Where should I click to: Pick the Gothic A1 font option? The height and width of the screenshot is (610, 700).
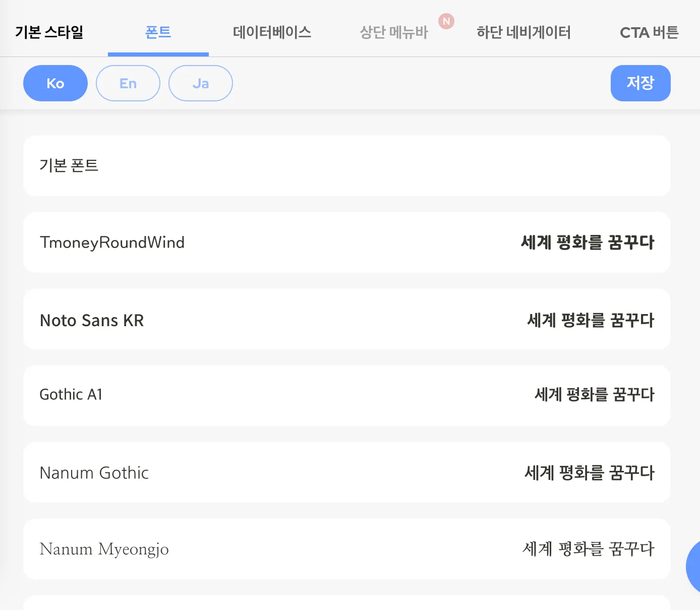point(71,395)
